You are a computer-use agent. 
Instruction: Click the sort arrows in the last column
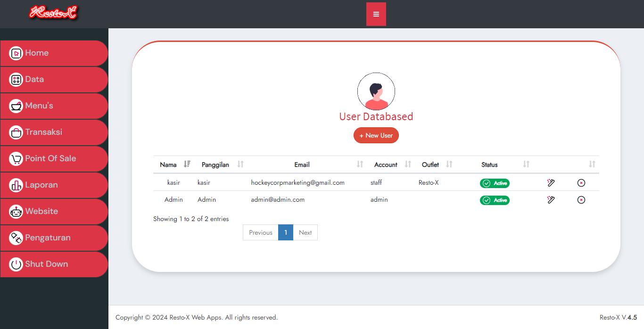pyautogui.click(x=592, y=164)
